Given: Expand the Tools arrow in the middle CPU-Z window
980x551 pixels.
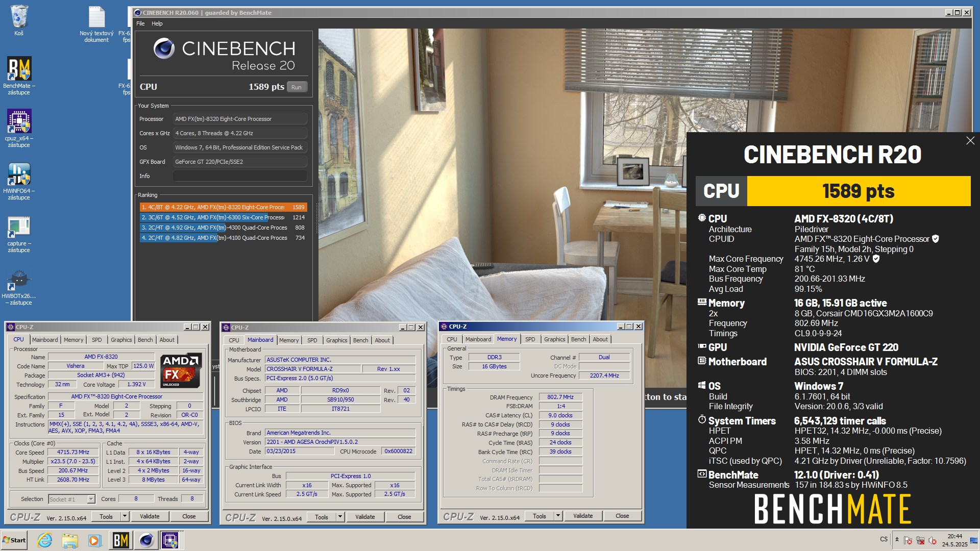Looking at the screenshot, I should [x=339, y=517].
